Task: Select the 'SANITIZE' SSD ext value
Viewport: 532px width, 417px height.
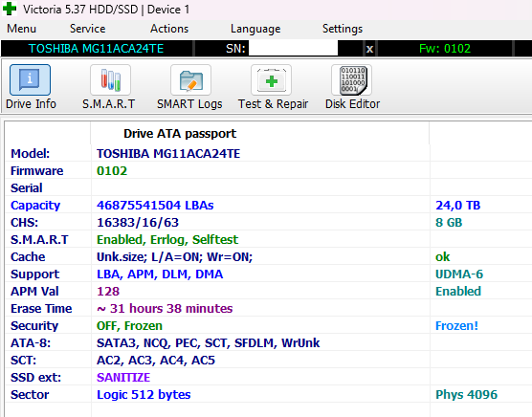Action: click(123, 378)
